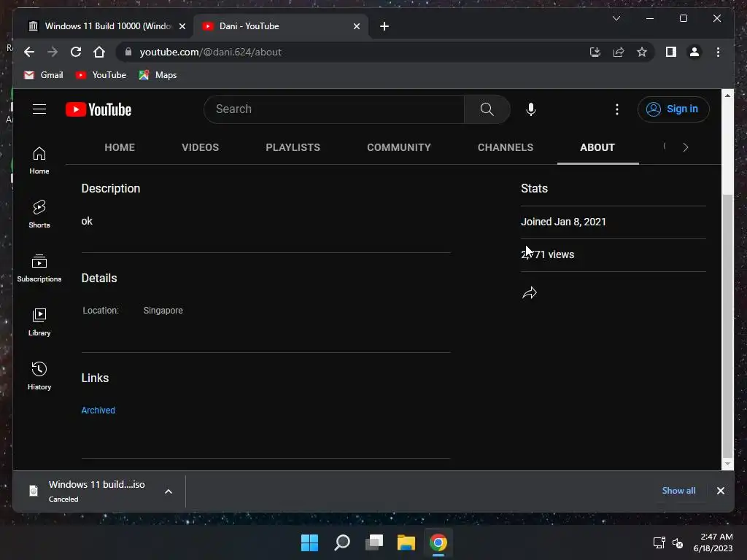The width and height of the screenshot is (747, 560).
Task: Show next channel tabs arrow
Action: 686,147
